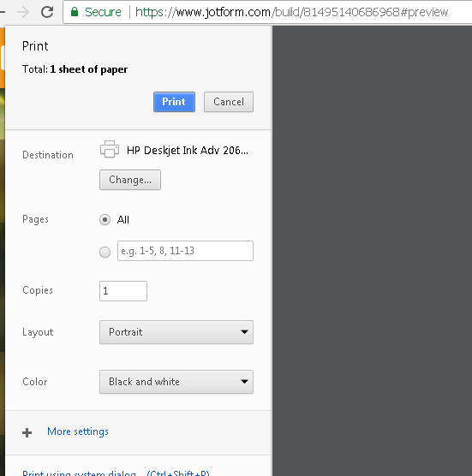Click the blue Print button
Image resolution: width=472 pixels, height=476 pixels.
(x=174, y=102)
